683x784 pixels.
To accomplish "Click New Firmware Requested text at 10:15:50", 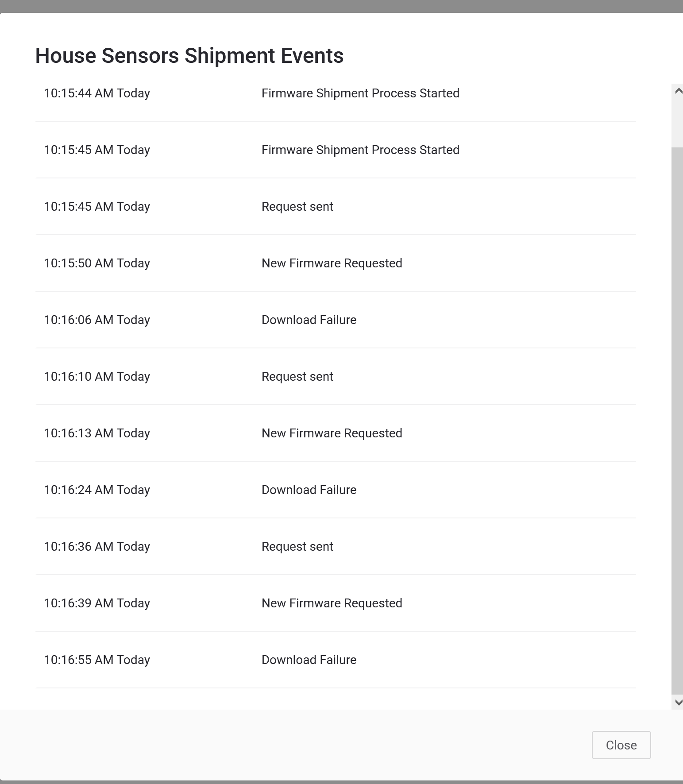I will [332, 263].
